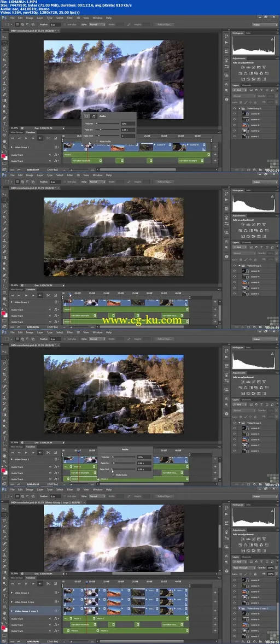280x644 pixels.
Task: Click Timeline tab in third frame
Action: 31,447
